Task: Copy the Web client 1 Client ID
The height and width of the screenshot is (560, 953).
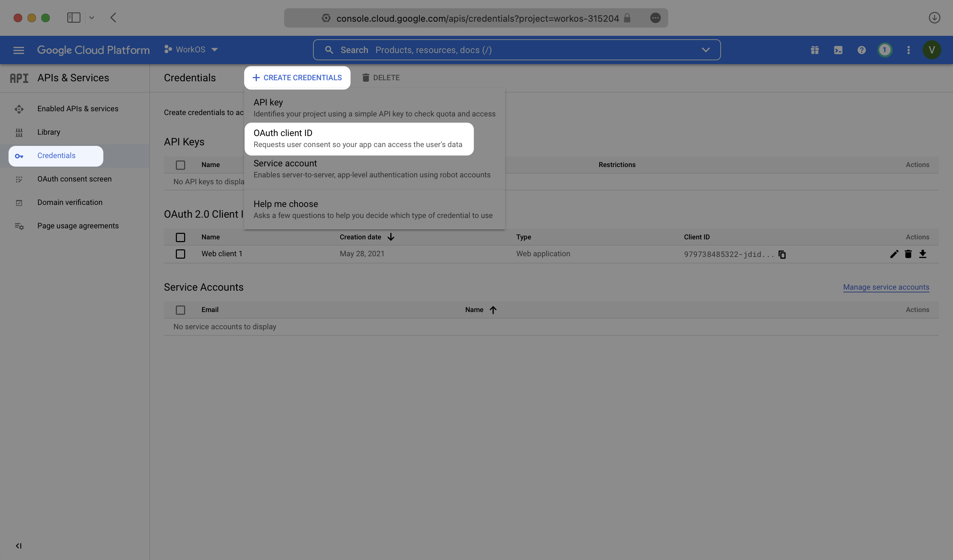Action: 782,254
